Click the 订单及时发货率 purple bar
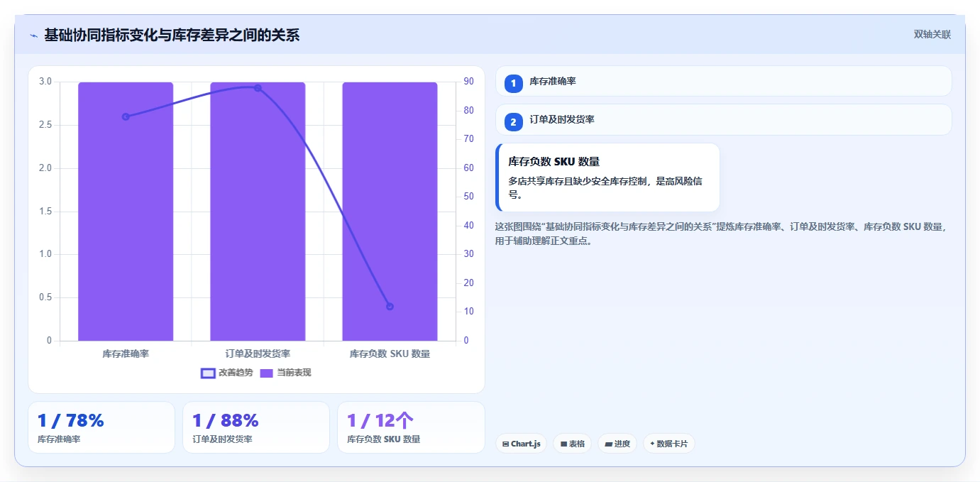This screenshot has width=980, height=482. (258, 212)
